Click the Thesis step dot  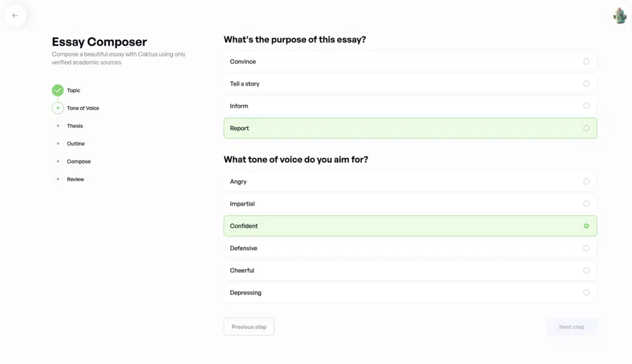coord(57,126)
